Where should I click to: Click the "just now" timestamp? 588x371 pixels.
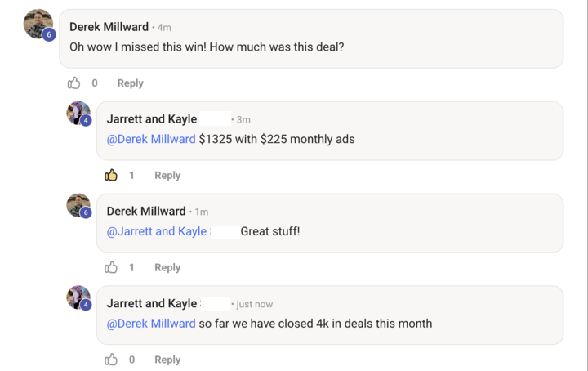point(254,304)
